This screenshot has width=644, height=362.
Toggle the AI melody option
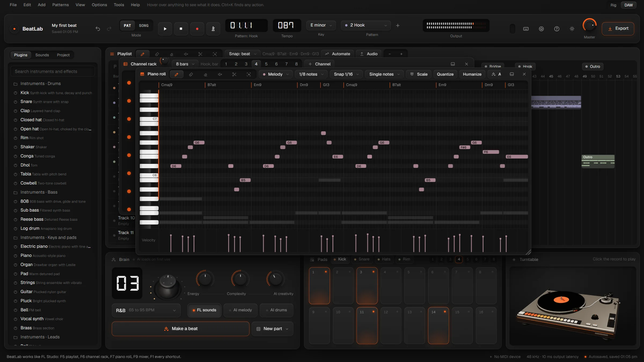pyautogui.click(x=240, y=310)
